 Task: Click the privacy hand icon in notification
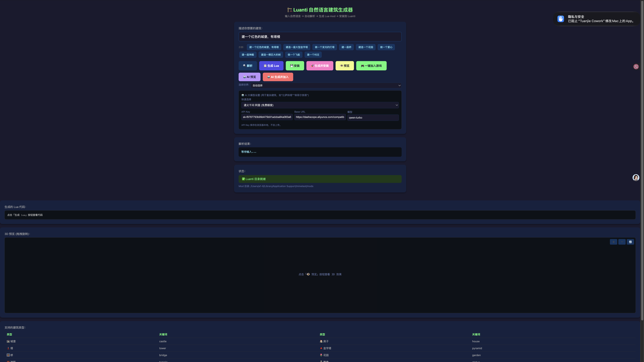click(x=561, y=19)
